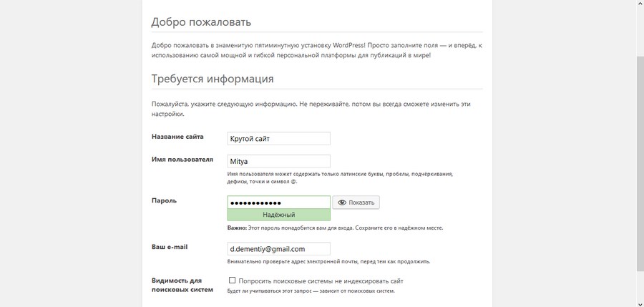
Task: Click the 'Надёжный' password strength indicator
Action: [x=278, y=214]
